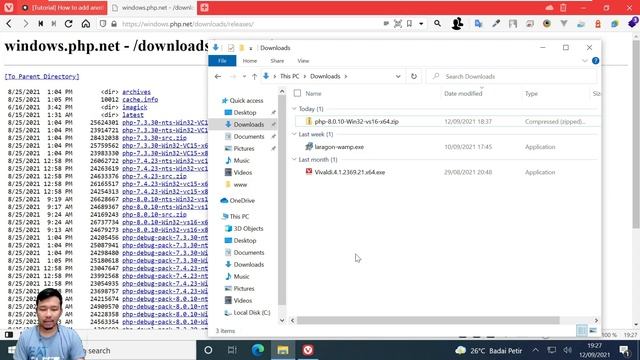Click the Search Downloads field
Image resolution: width=640 pixels, height=360 pixels.
pos(511,76)
